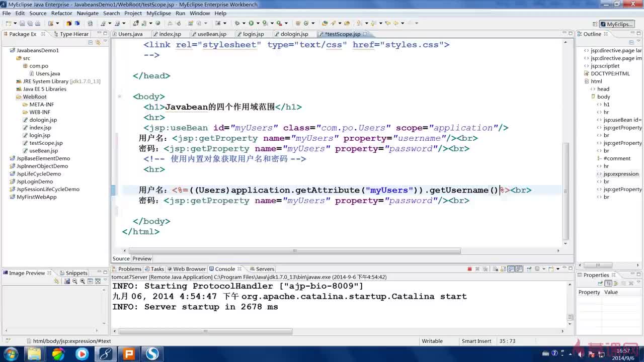Open the Refactor menu
The image size is (644, 362).
(x=61, y=13)
